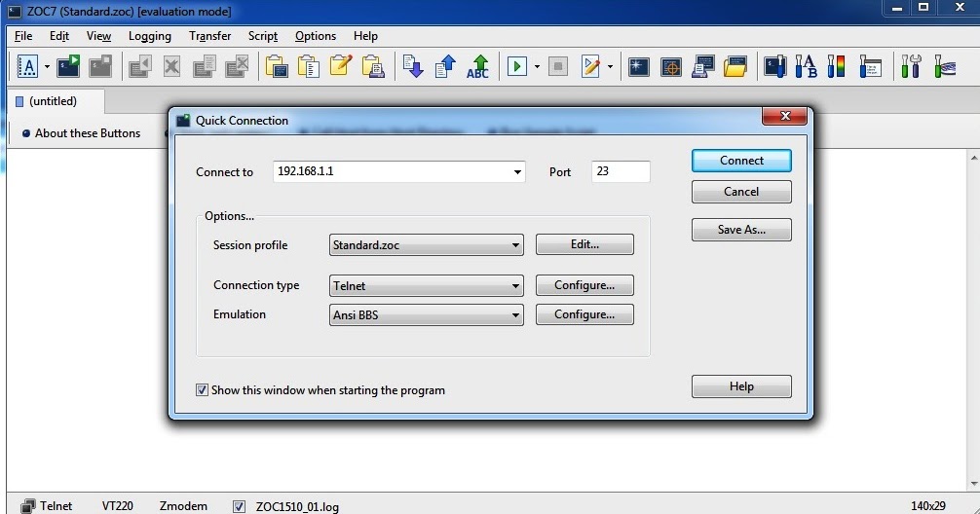Click the clipboard with pencil edit icon
Viewport: 980px width, 514px height.
[x=341, y=66]
